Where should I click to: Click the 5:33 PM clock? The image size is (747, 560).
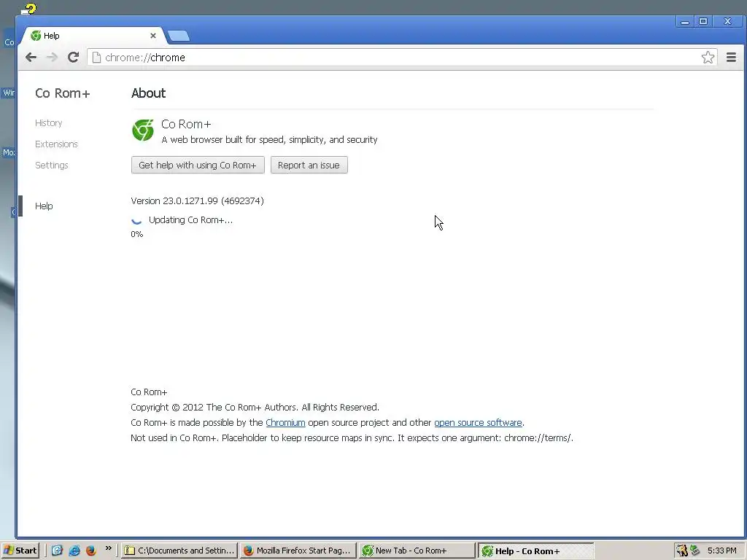click(x=722, y=551)
